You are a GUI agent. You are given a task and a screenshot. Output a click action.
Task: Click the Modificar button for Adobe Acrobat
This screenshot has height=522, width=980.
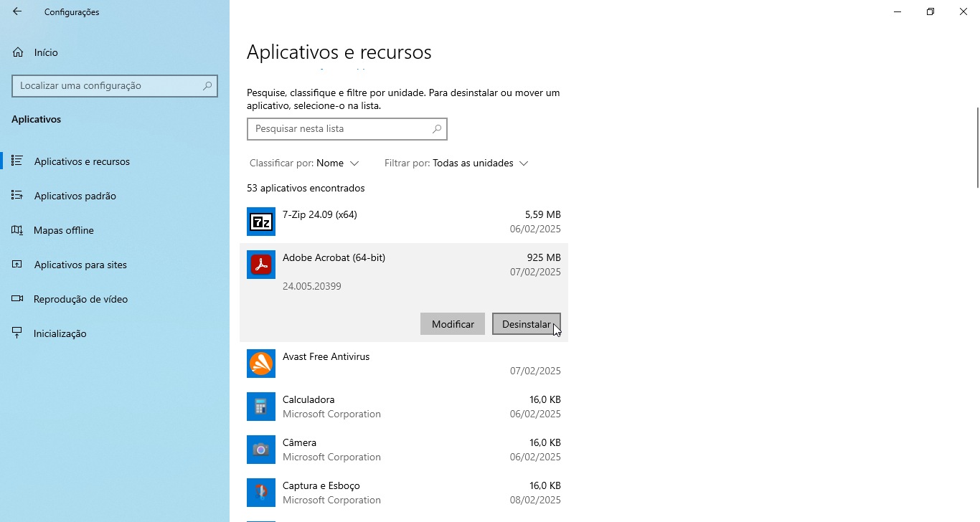click(x=453, y=324)
